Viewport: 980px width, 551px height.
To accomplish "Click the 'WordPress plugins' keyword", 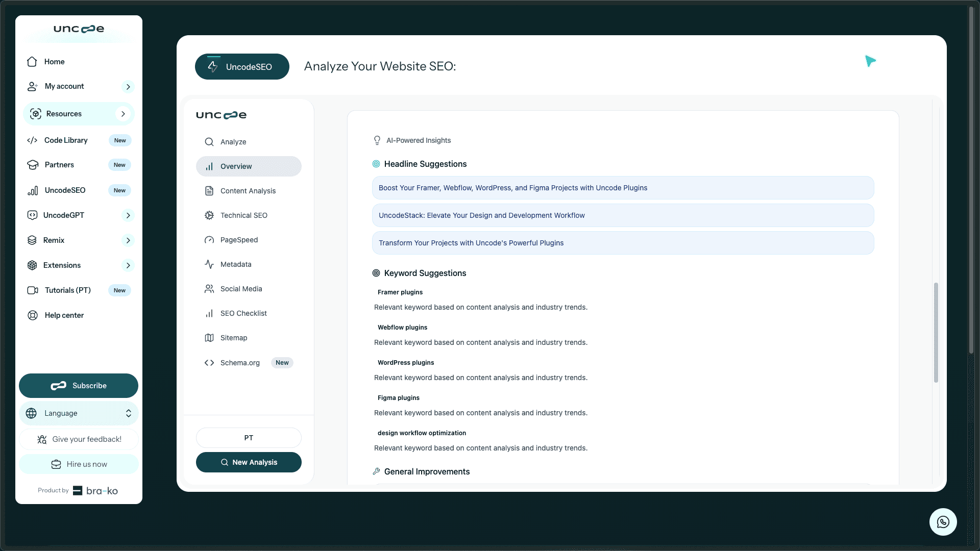I will coord(406,363).
